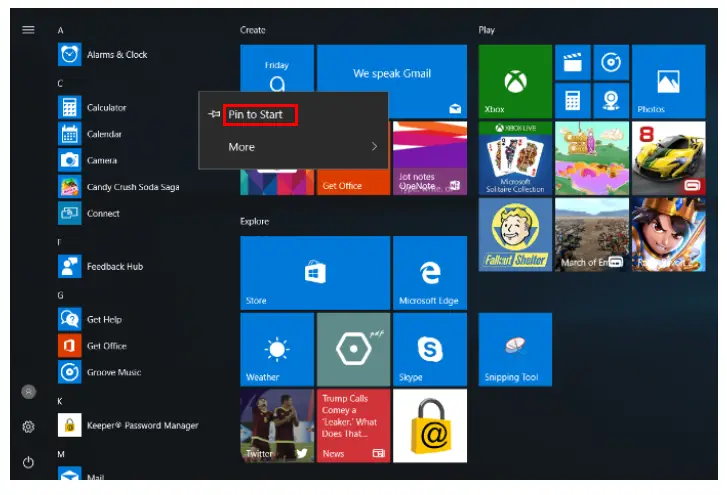The image size is (727, 495).
Task: Open Candy Crush Soda Saga in list
Action: point(119,187)
